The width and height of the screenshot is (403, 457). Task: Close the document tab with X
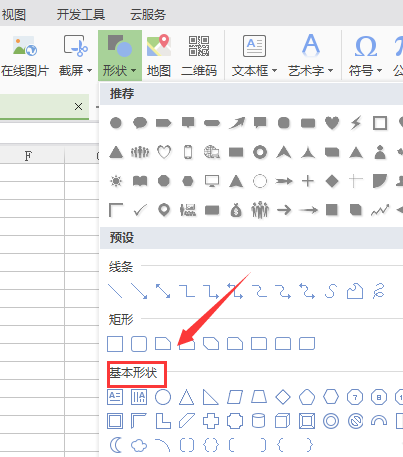(78, 107)
